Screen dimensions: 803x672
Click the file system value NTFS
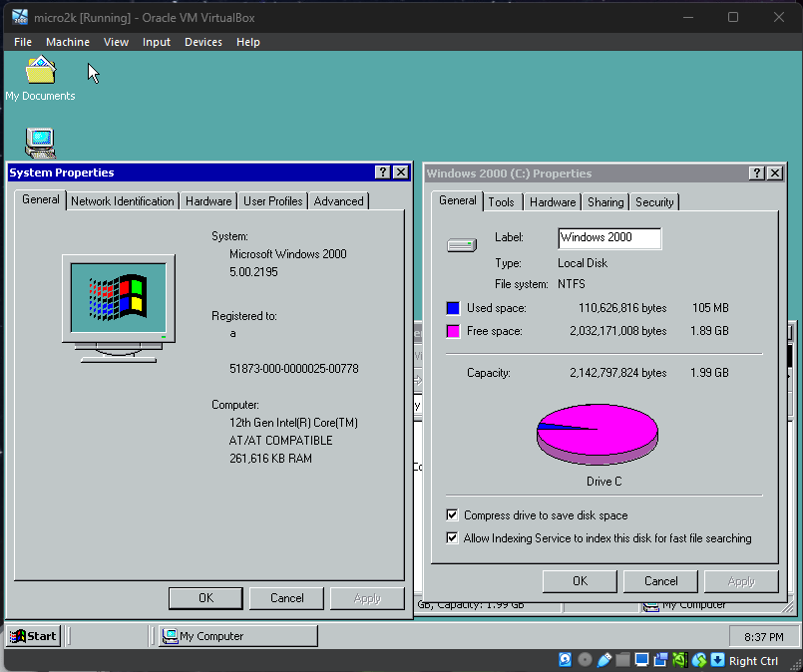[571, 284]
